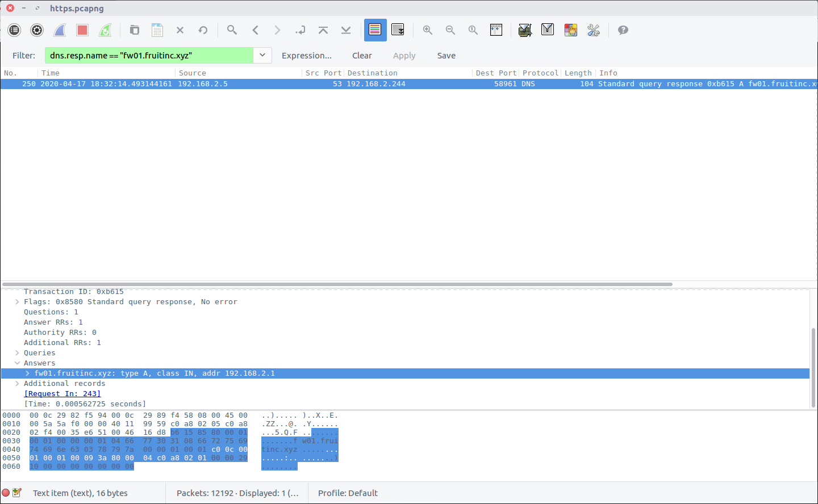Follow the Request In: 243 link
The image size is (818, 504).
tap(62, 394)
